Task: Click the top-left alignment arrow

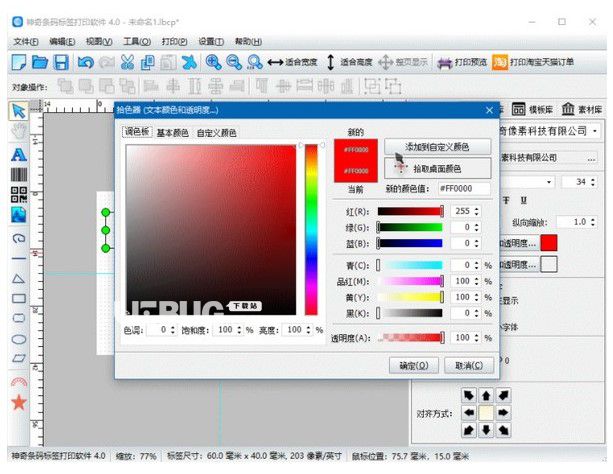Action: 468,395
